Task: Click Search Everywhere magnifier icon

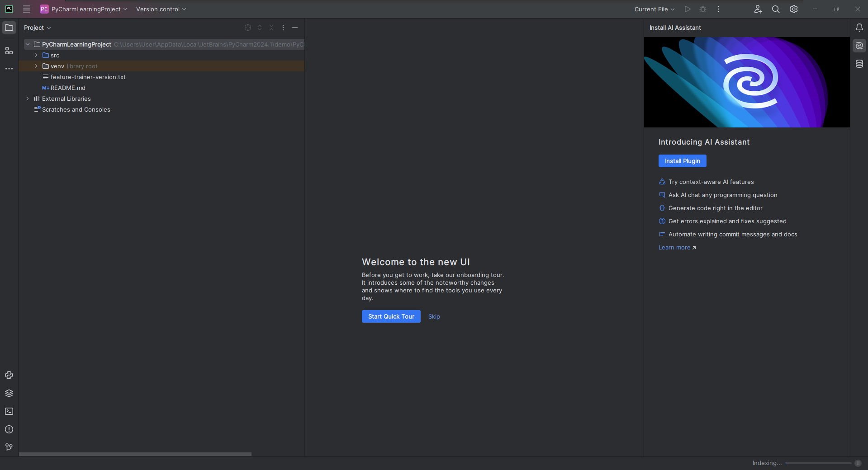Action: pyautogui.click(x=776, y=9)
